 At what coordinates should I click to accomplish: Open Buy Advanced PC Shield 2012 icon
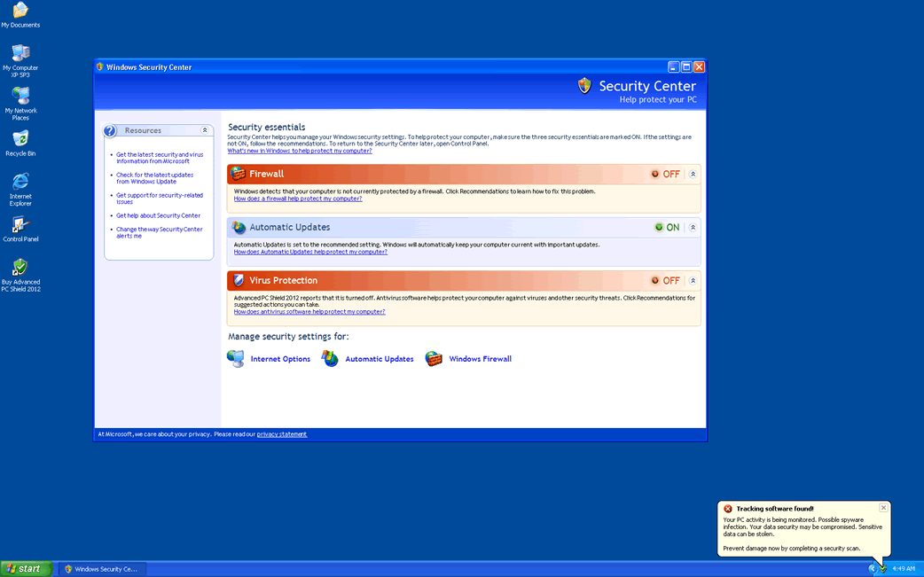[20, 268]
